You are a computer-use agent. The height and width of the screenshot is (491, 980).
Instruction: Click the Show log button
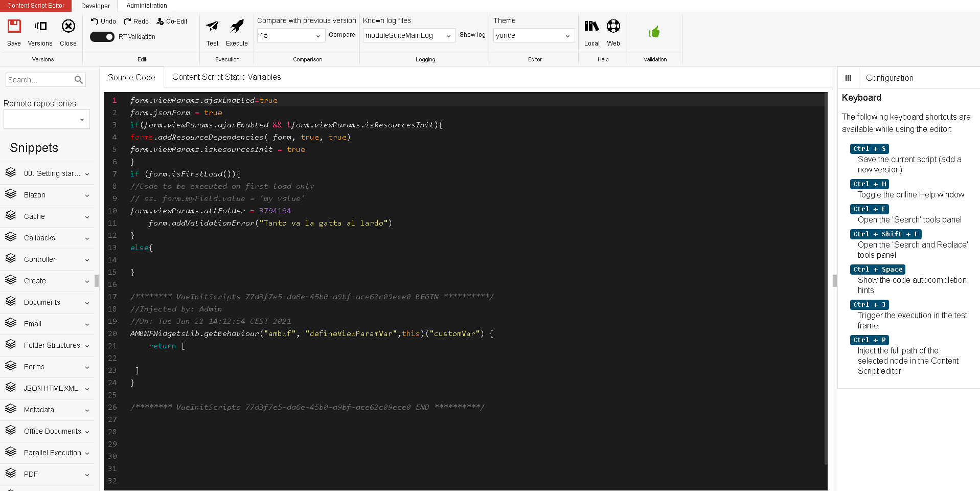472,35
